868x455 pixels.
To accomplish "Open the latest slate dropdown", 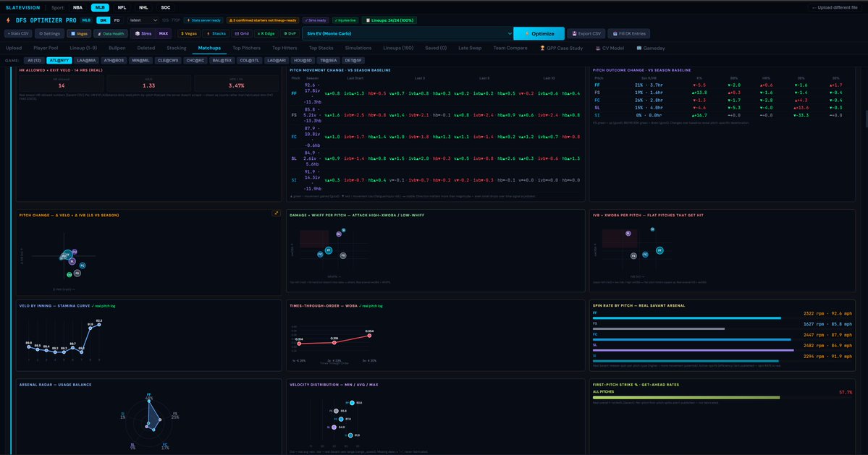I will 143,20.
